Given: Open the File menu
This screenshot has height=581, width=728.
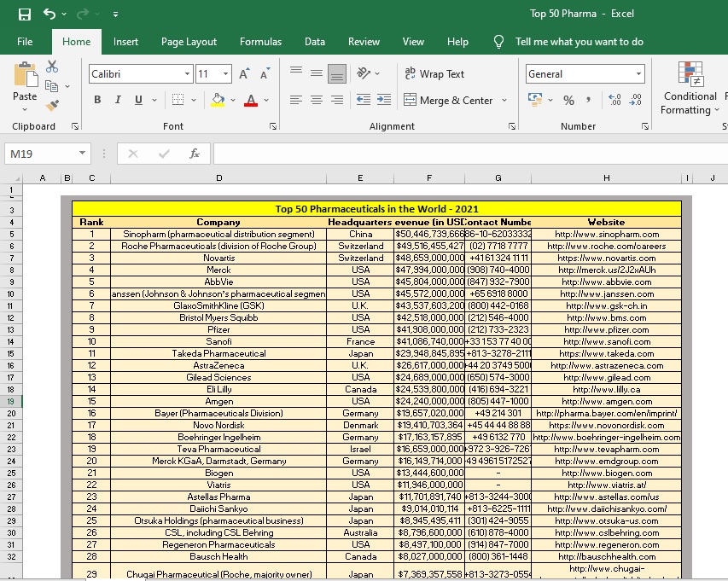Looking at the screenshot, I should pyautogui.click(x=25, y=42).
